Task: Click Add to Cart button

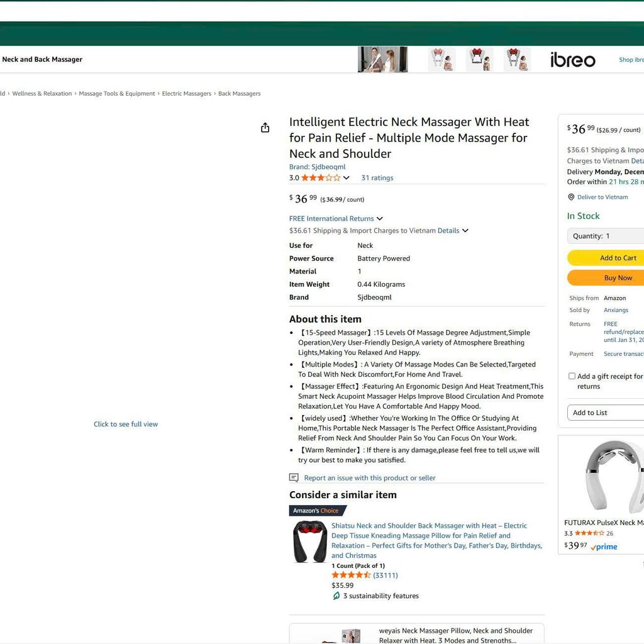Action: (x=606, y=258)
